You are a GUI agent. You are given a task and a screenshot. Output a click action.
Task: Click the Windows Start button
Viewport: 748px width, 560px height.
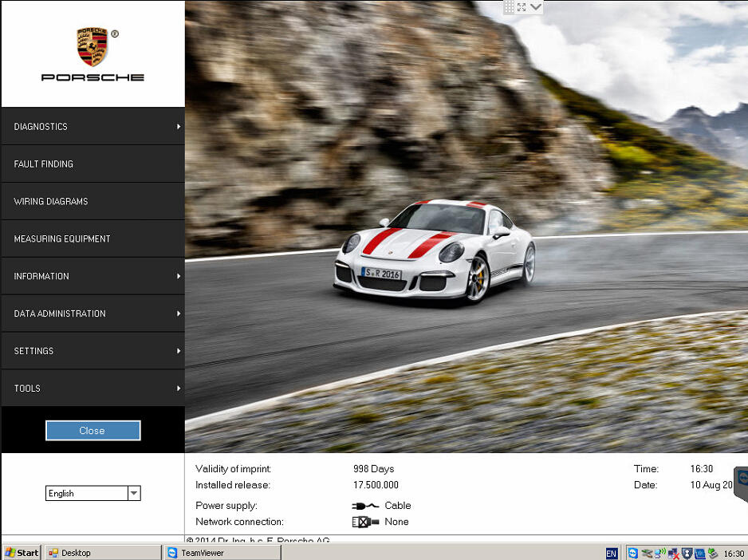(x=22, y=553)
